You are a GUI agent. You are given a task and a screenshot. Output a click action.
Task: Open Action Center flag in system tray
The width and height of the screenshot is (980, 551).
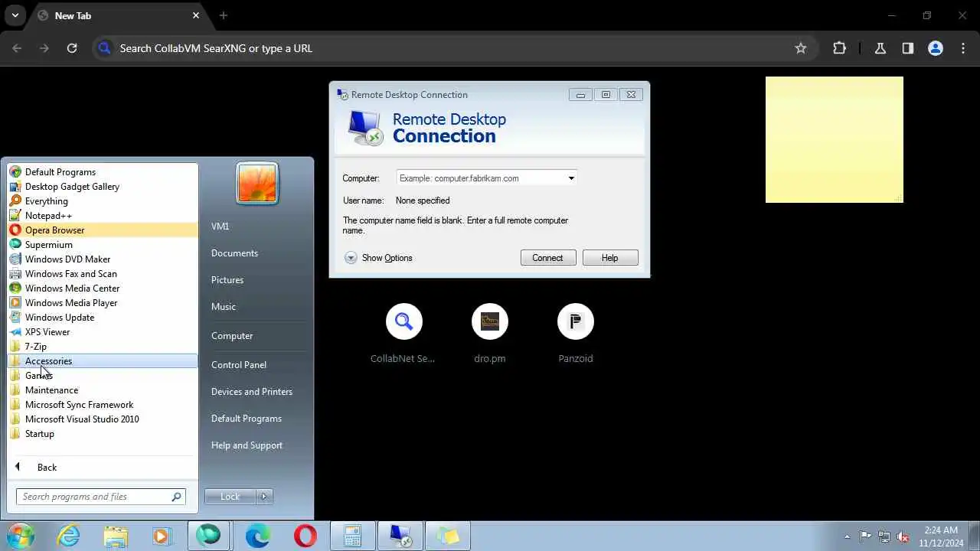pyautogui.click(x=865, y=536)
